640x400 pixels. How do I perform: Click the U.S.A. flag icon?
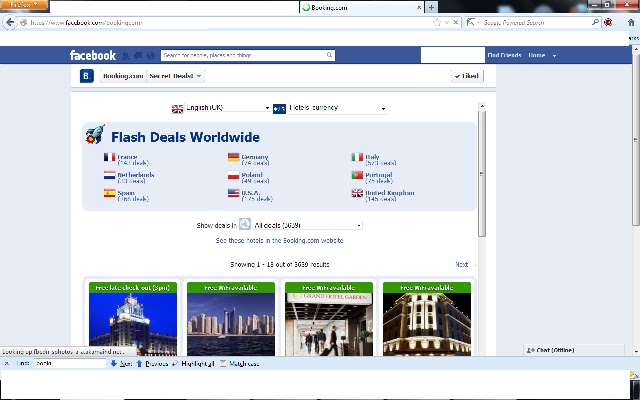click(233, 193)
